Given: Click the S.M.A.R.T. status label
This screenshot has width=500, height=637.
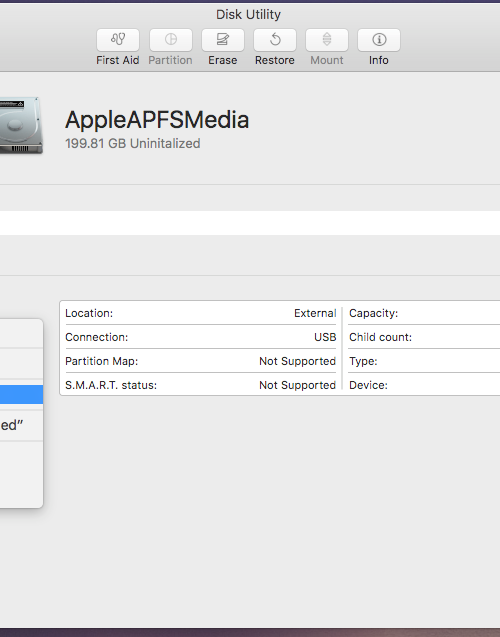Looking at the screenshot, I should pos(111,385).
